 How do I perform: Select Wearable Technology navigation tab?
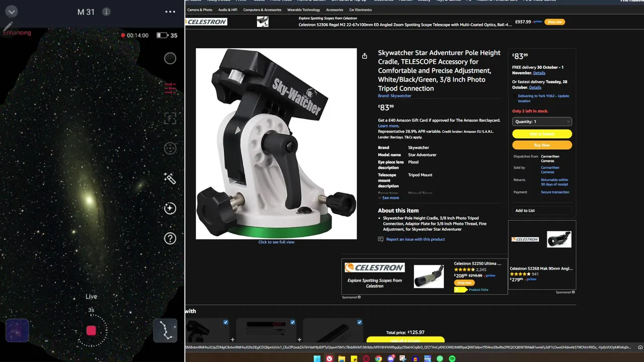(303, 10)
